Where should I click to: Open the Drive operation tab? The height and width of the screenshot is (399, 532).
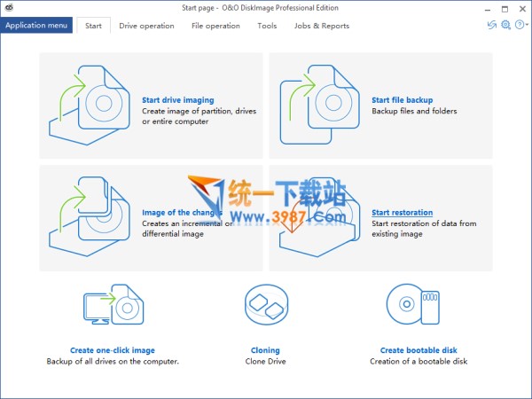(x=146, y=26)
